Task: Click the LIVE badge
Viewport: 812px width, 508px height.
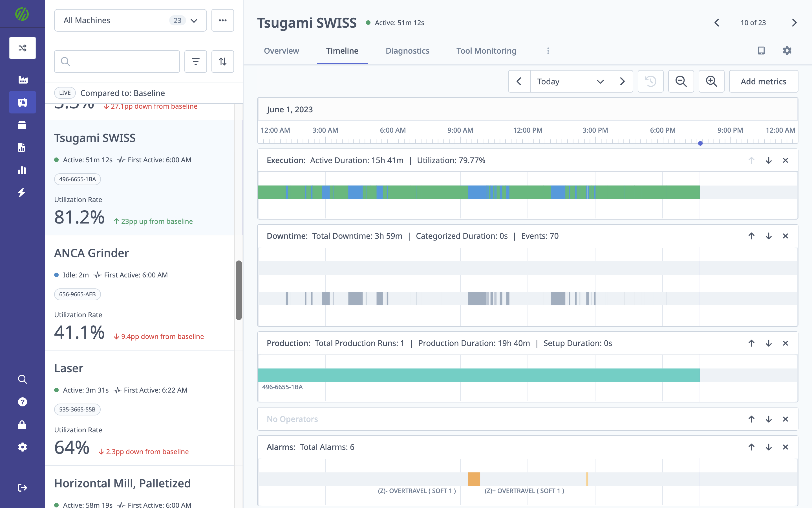Action: point(65,93)
